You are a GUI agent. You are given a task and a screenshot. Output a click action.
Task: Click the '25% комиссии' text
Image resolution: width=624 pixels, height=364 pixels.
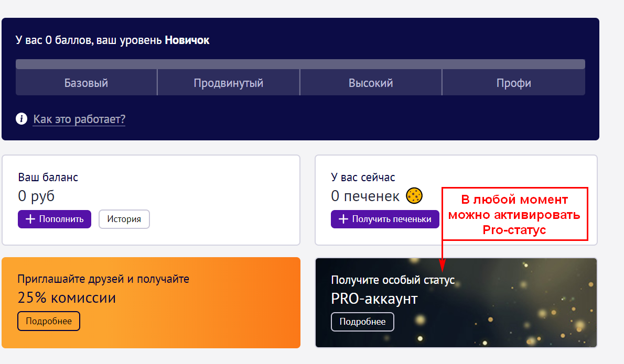pos(67,297)
